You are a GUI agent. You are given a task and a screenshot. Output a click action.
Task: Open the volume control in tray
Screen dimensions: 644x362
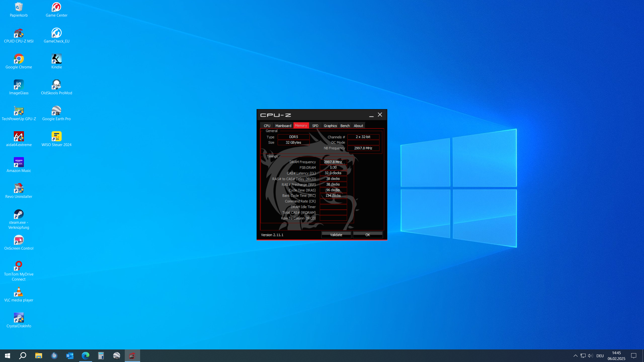(590, 356)
